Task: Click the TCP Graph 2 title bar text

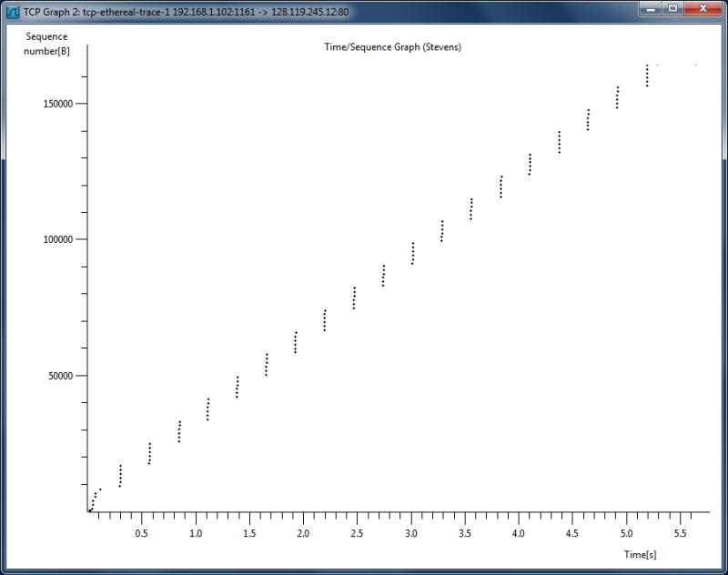Action: [186, 12]
